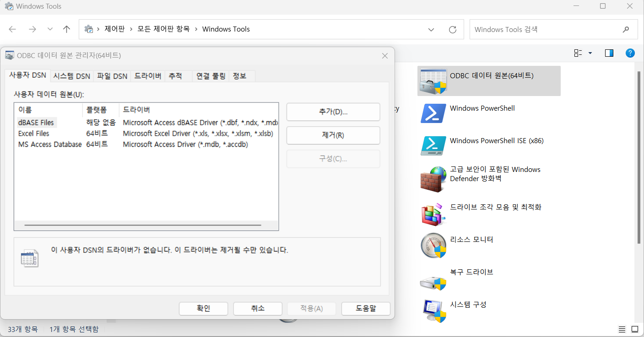This screenshot has width=644, height=337.
Task: Switch to large icons view in status bar
Action: point(634,329)
